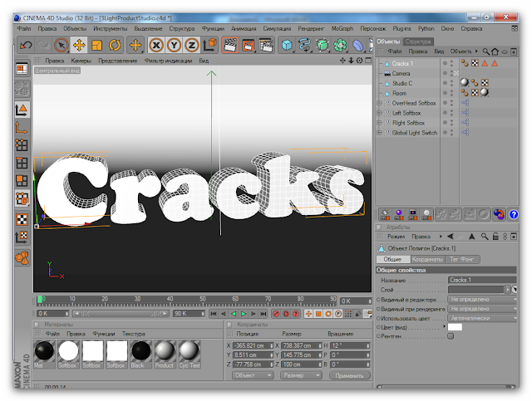
Task: Switch to the Структура tab
Action: click(x=418, y=42)
